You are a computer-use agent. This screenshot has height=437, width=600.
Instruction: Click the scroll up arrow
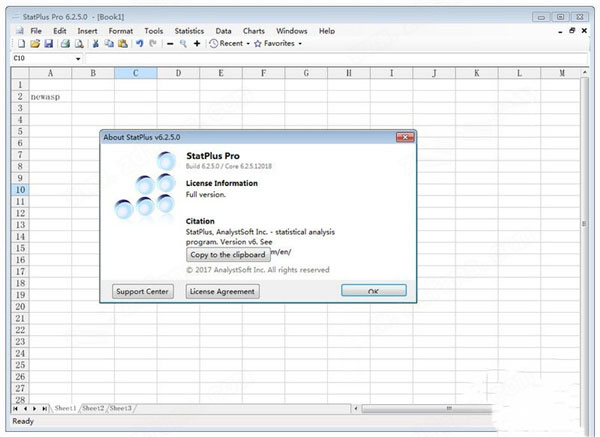pyautogui.click(x=585, y=72)
